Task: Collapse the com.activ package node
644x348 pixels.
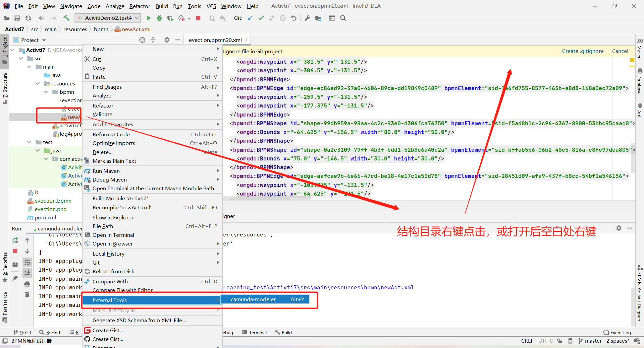Action: click(46, 159)
